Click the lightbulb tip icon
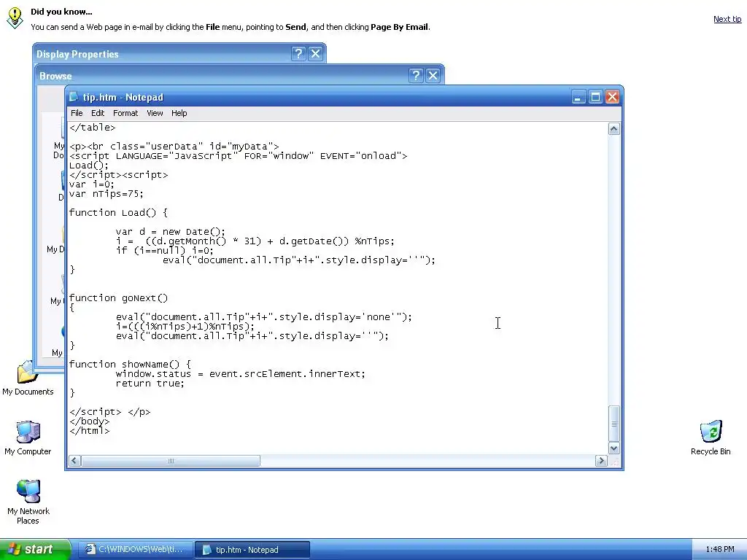The height and width of the screenshot is (560, 747). coord(15,18)
